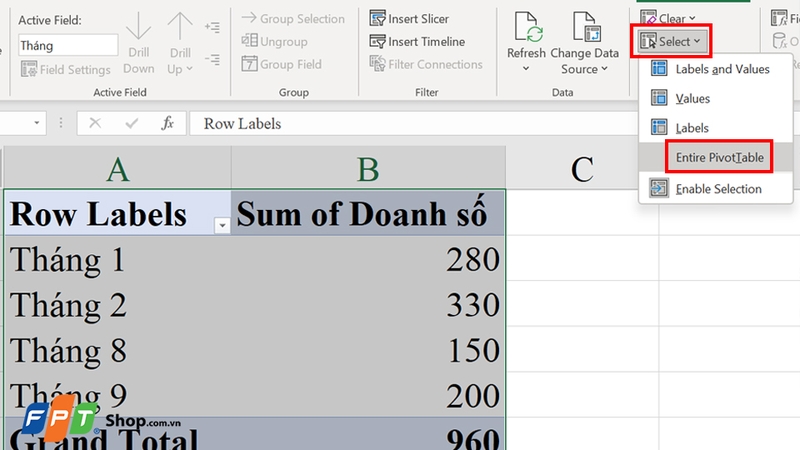Click the Grand Total 960 cell

point(368,435)
